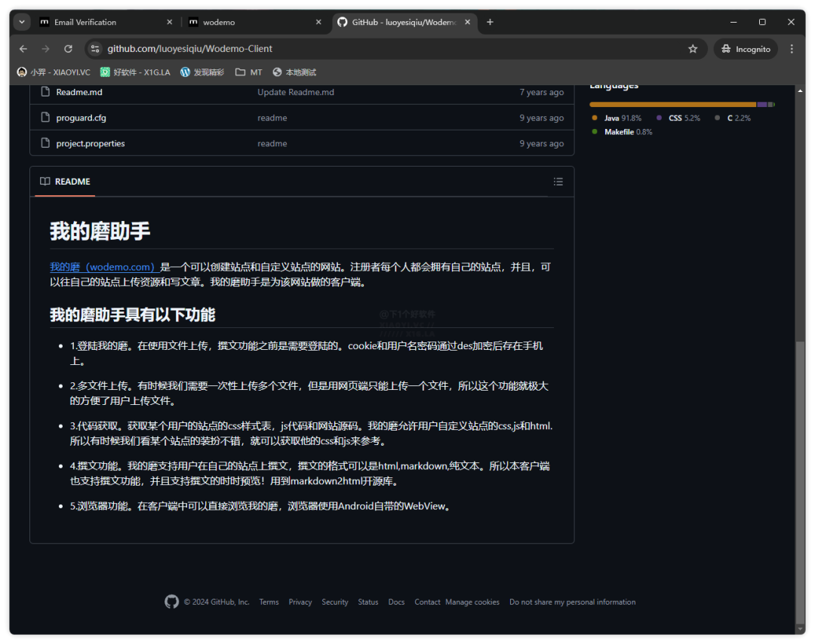This screenshot has height=644, width=815.
Task: Click the site settings icon in the address bar
Action: coord(95,48)
